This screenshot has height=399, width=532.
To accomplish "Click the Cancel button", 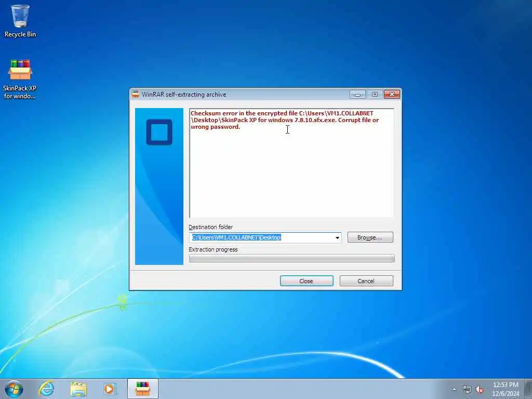I will tap(366, 281).
